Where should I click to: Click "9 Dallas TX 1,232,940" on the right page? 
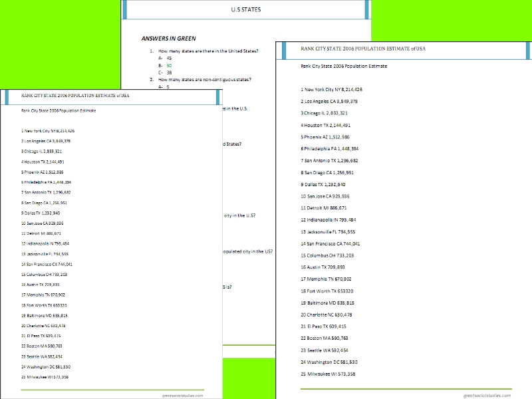[323, 185]
